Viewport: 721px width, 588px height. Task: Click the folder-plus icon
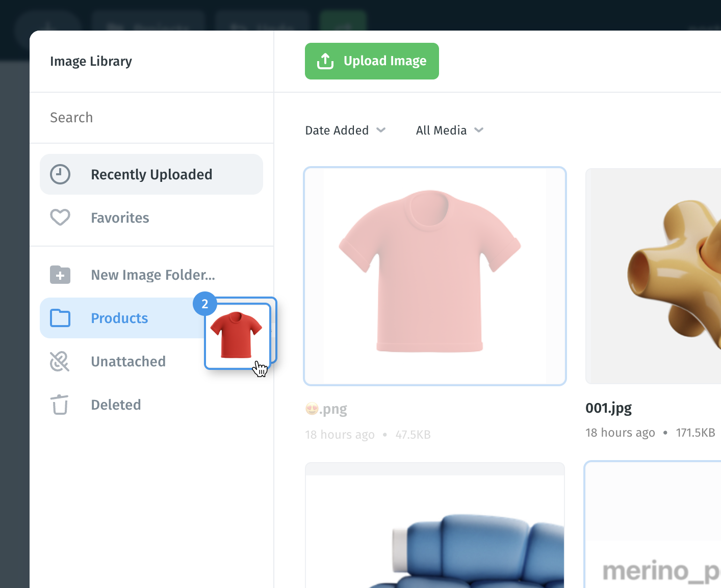pos(60,275)
